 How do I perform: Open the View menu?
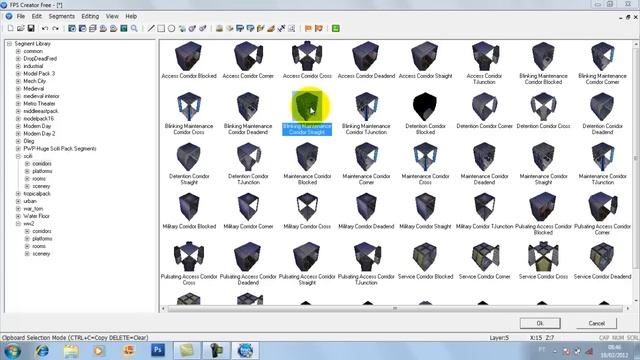point(112,16)
